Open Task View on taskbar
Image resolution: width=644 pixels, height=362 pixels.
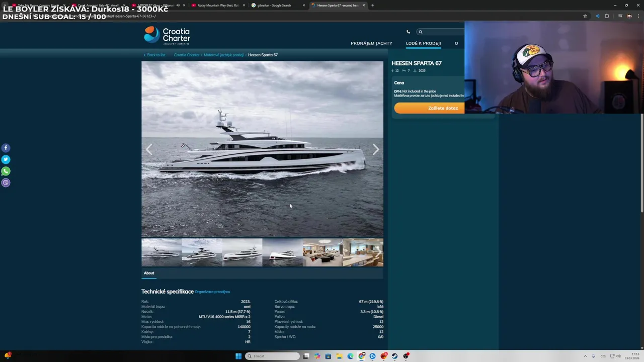tap(306, 356)
